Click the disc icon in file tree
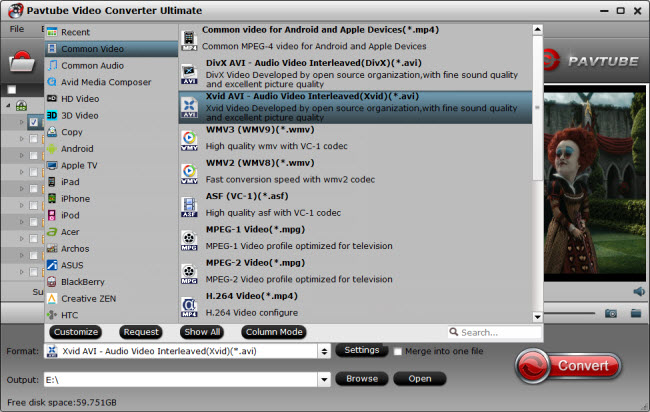This screenshot has height=412, width=650. tap(22, 106)
